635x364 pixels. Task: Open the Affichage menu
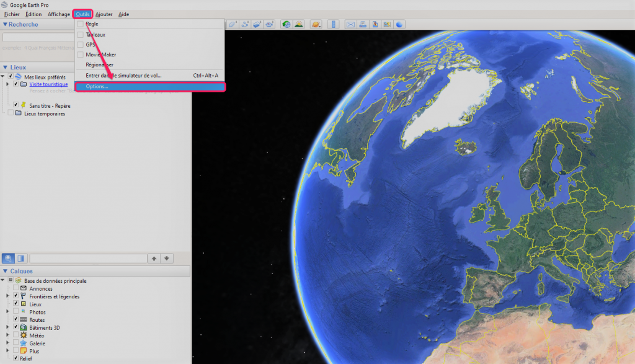pyautogui.click(x=59, y=14)
